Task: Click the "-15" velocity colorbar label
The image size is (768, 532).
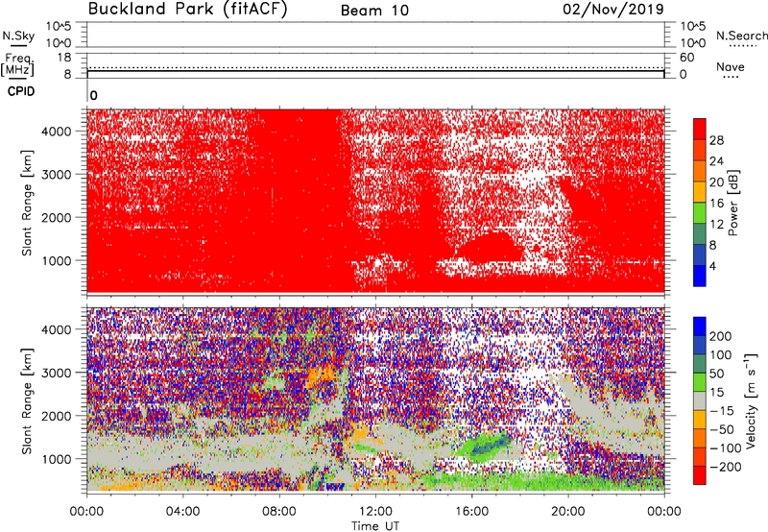Action: point(722,411)
